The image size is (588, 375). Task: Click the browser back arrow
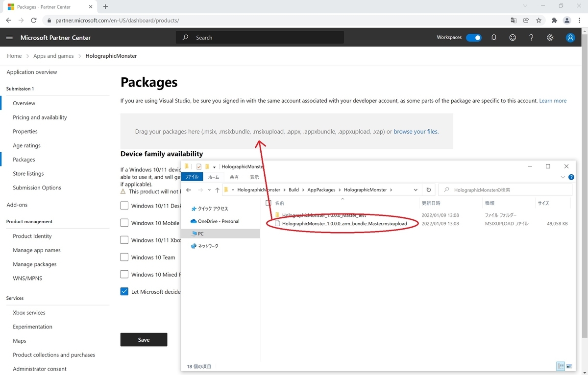coord(8,21)
